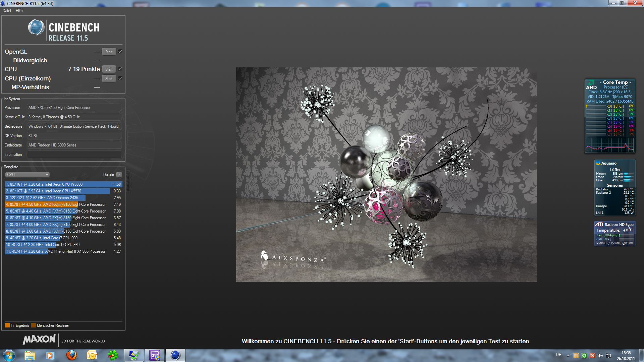The width and height of the screenshot is (644, 362).
Task: Click the Information input field
Action: 74,155
